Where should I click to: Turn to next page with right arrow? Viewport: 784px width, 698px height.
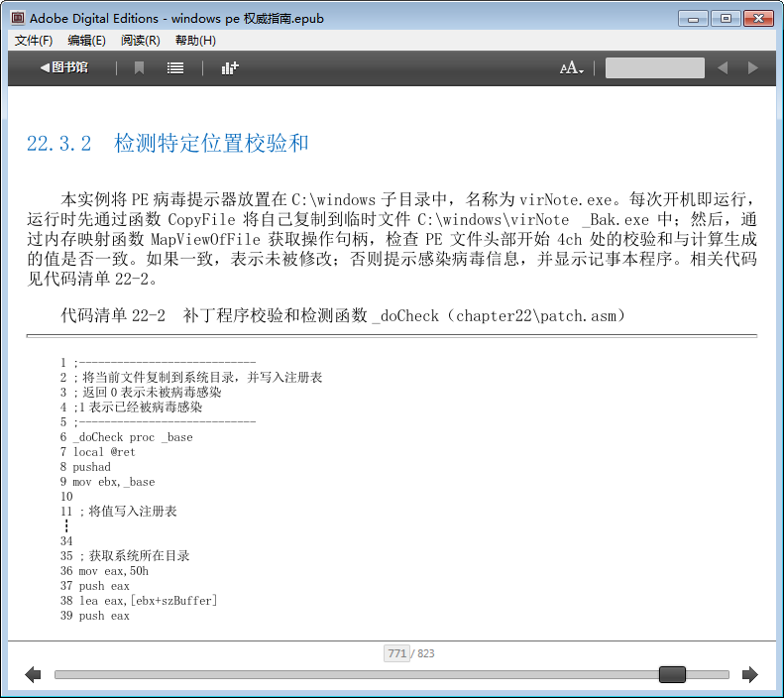[x=750, y=674]
